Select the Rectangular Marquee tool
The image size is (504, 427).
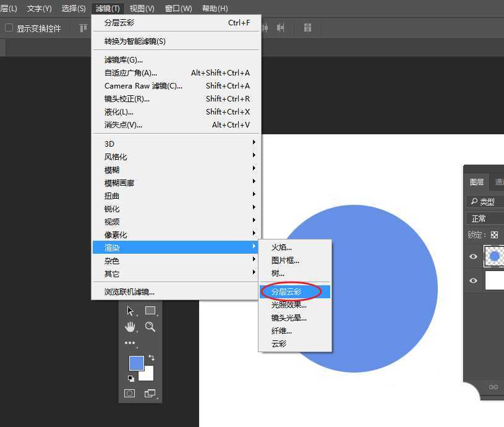[x=149, y=311]
